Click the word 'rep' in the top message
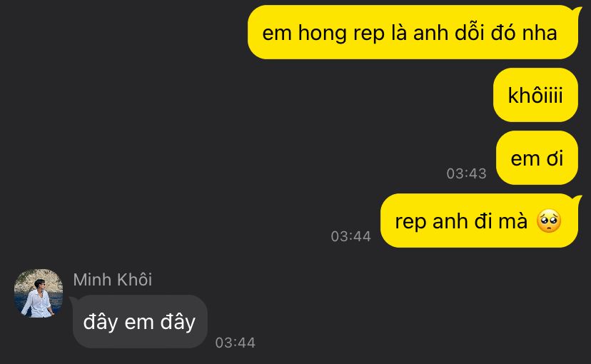The image size is (591, 364). pyautogui.click(x=366, y=34)
